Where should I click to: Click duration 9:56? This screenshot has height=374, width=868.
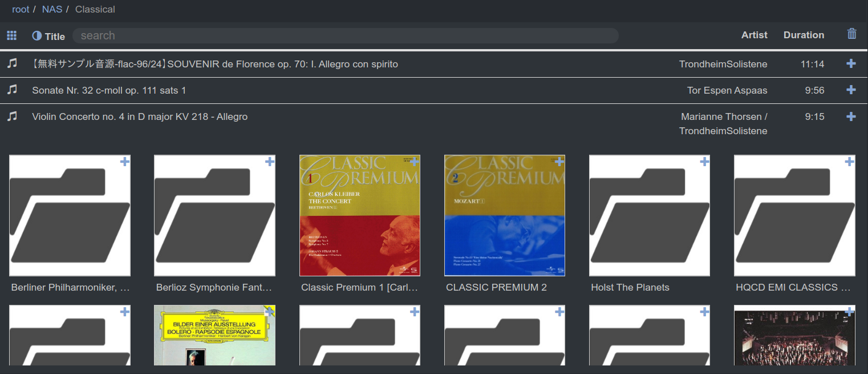[814, 90]
